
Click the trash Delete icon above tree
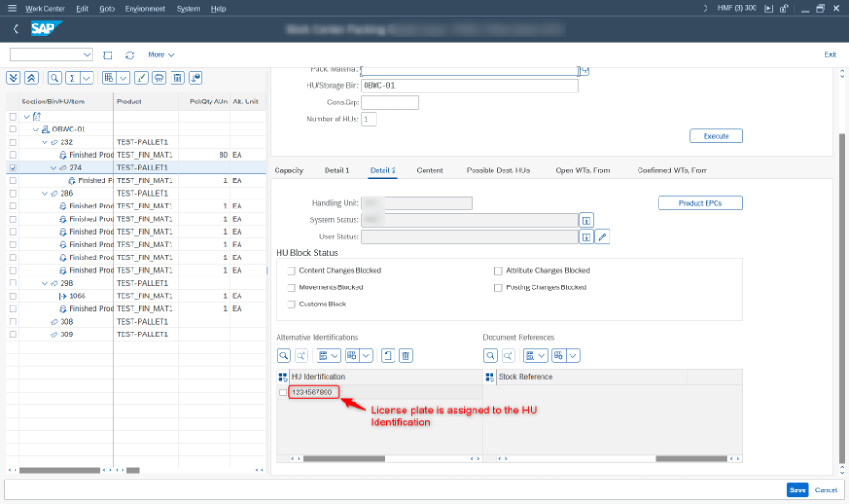pos(178,78)
